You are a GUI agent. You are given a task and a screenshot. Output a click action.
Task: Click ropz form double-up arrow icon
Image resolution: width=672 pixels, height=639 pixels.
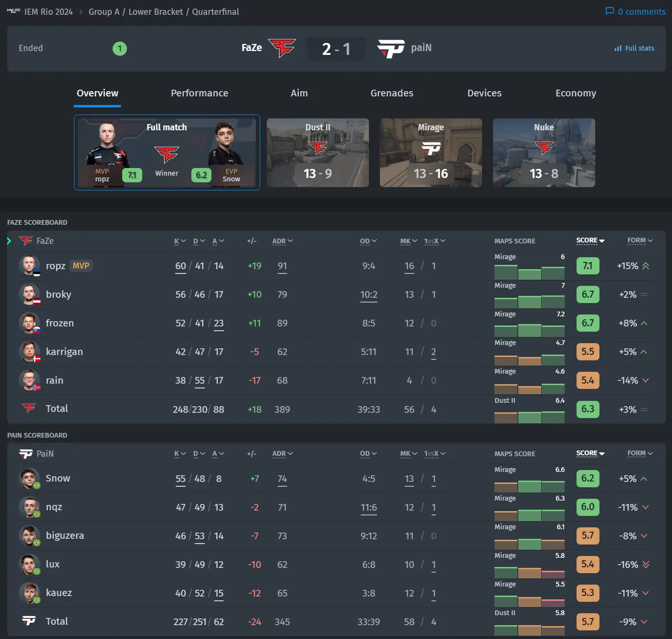tap(646, 266)
